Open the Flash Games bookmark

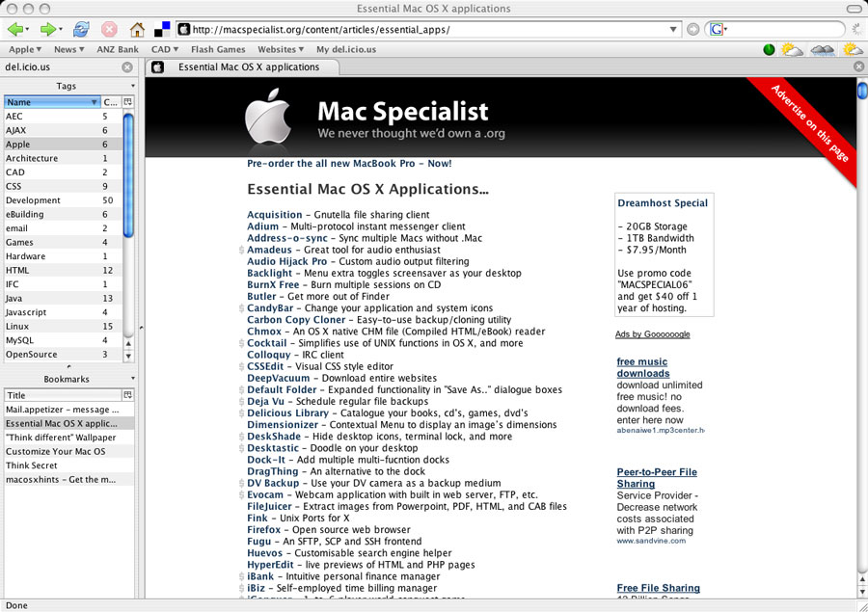pos(218,49)
